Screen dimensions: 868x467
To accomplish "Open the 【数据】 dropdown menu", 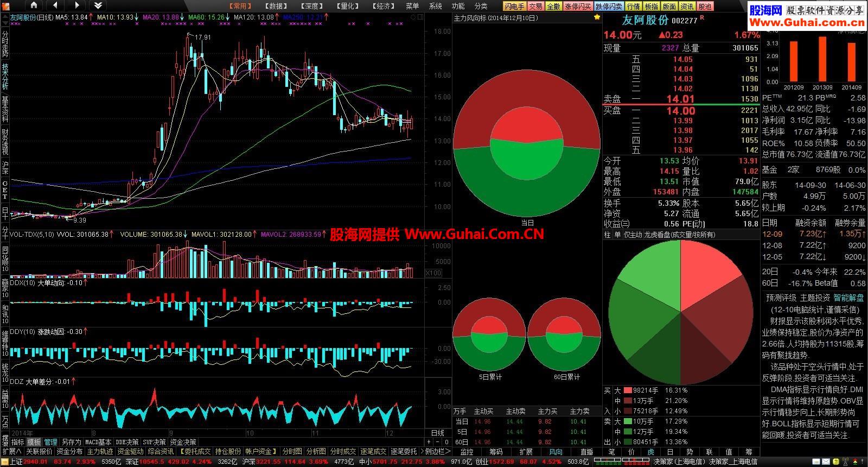I will click(x=277, y=6).
